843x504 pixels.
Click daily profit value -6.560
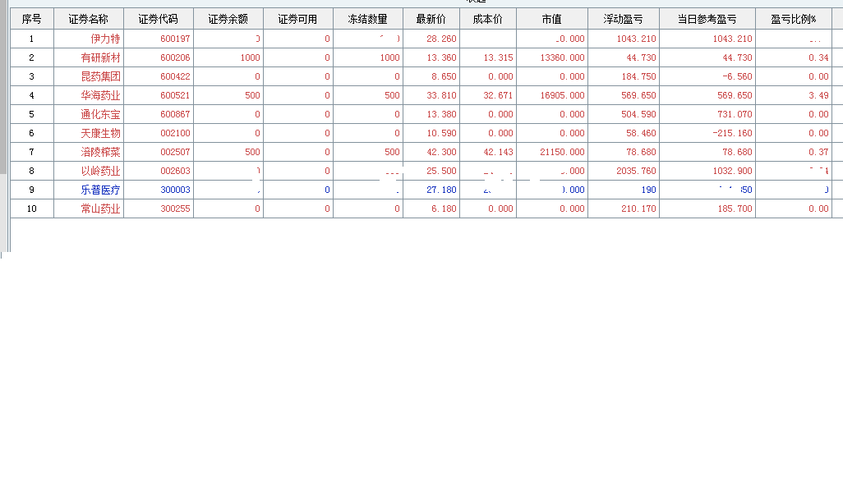coord(738,76)
